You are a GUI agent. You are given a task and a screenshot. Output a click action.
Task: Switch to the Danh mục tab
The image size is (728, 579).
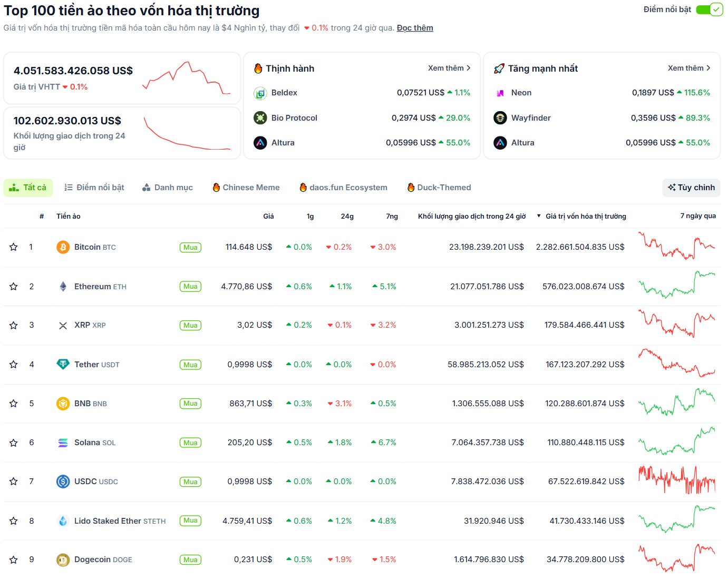pos(168,187)
